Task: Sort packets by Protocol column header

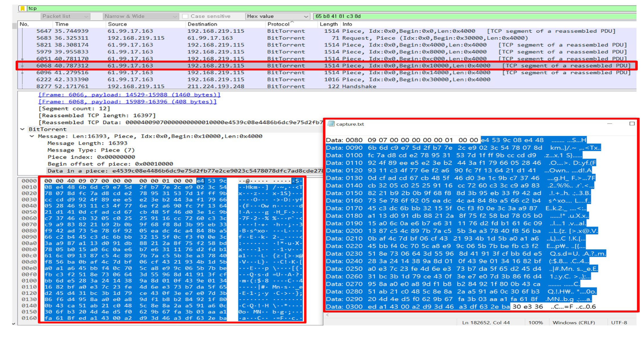Action: (x=278, y=24)
